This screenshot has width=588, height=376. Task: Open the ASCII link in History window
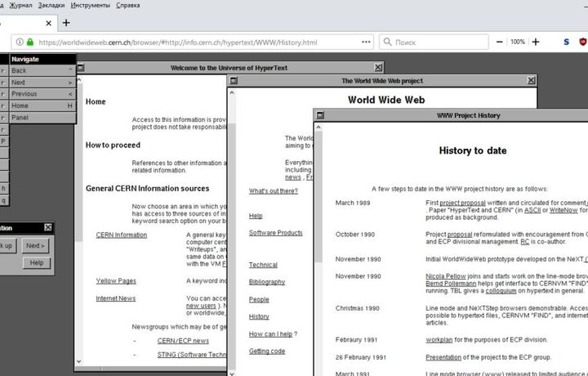point(532,210)
